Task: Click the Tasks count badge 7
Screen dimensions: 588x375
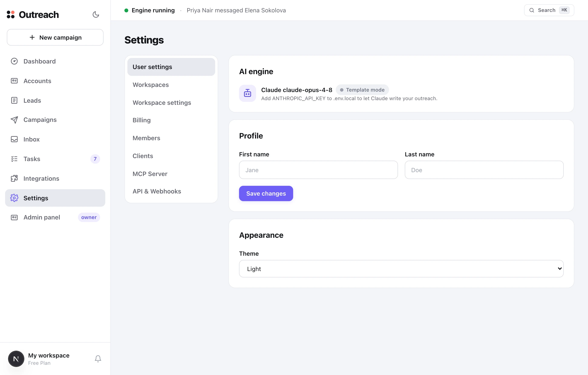Action: pyautogui.click(x=95, y=159)
